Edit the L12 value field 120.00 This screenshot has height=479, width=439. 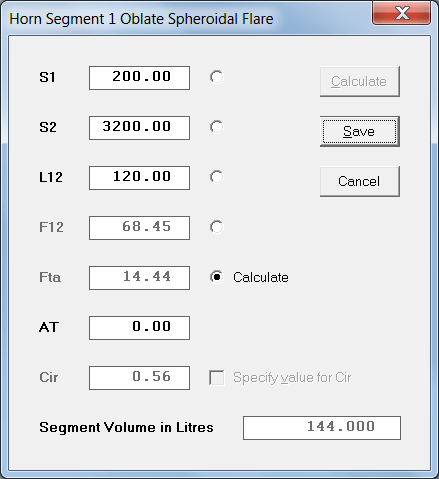point(139,178)
